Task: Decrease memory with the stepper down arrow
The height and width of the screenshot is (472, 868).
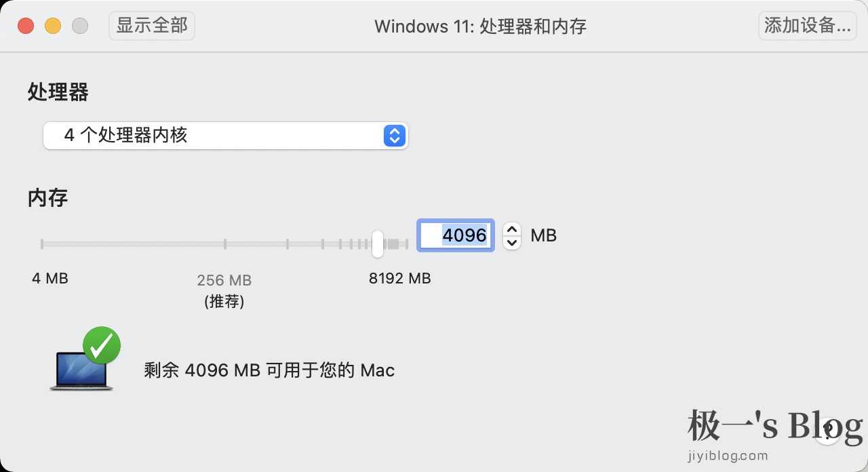Action: pos(512,242)
